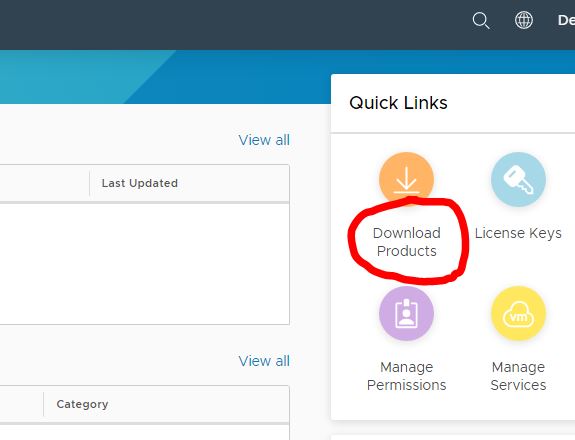
Task: Click View all above Category table
Action: tap(264, 361)
